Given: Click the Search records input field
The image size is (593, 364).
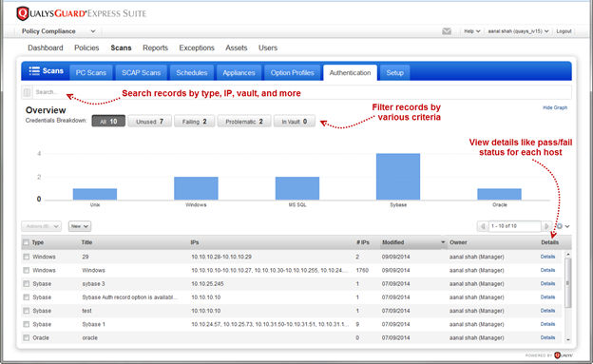Looking at the screenshot, I should point(301,92).
